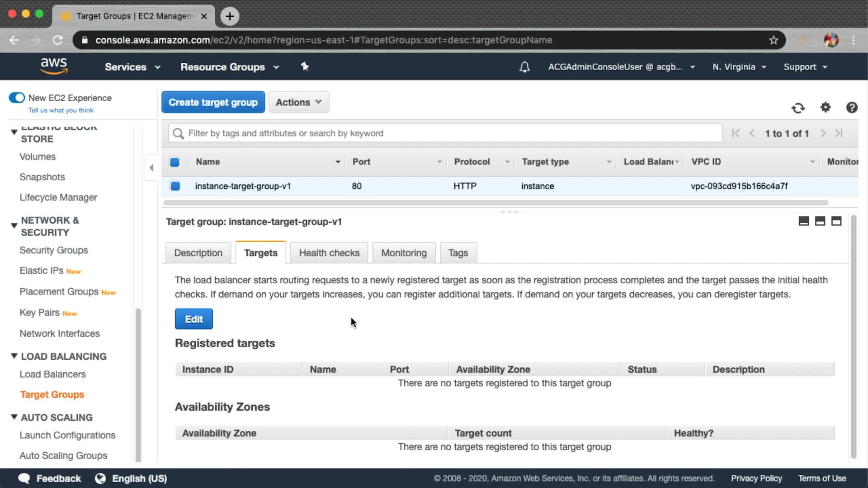Bookmark this page with star icon

[x=774, y=40]
